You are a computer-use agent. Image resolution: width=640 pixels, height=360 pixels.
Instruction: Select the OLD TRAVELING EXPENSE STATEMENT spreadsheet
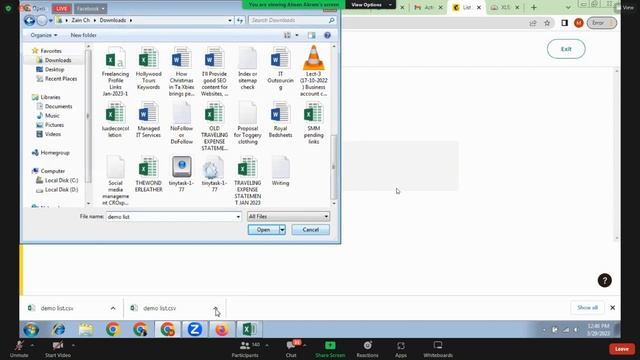point(214,127)
